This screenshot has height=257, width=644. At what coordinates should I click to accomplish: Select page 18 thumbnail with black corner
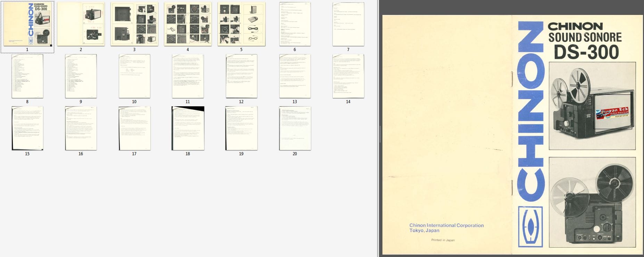click(x=188, y=128)
